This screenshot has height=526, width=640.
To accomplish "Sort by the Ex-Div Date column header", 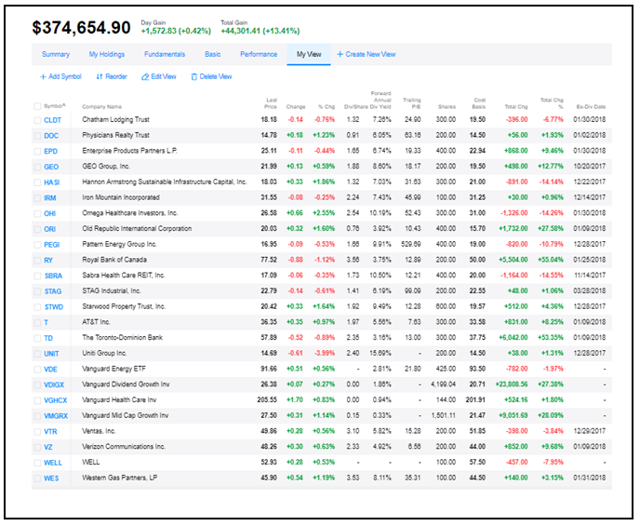I will pos(591,107).
